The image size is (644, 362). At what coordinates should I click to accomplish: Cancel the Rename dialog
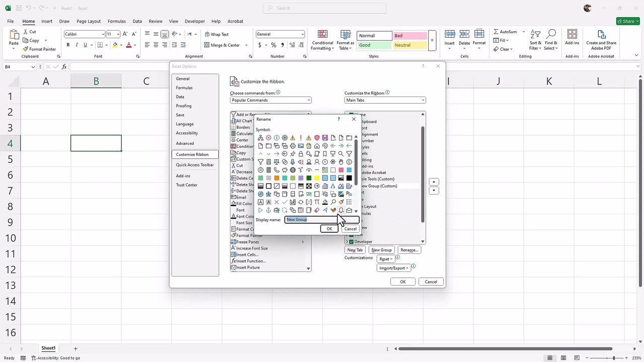pos(350,229)
